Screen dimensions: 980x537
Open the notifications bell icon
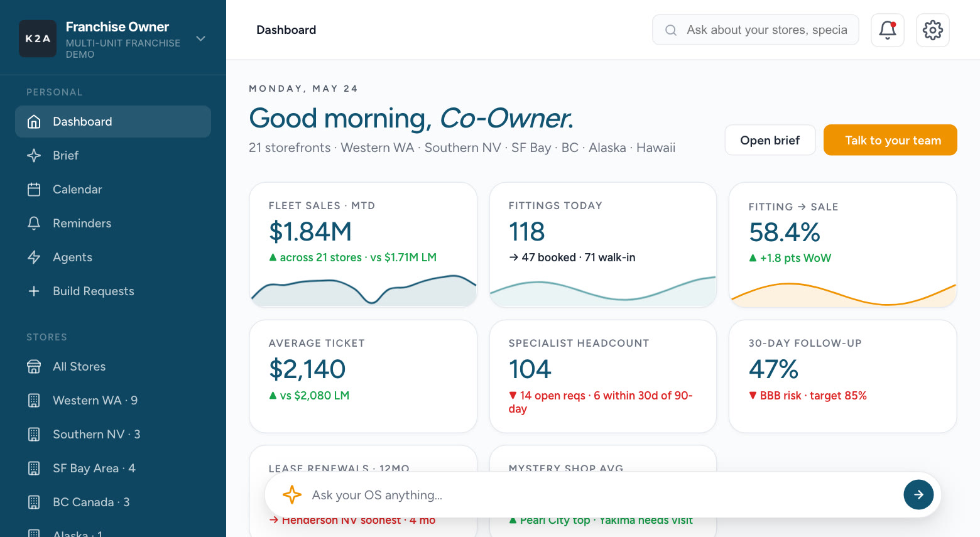click(887, 30)
